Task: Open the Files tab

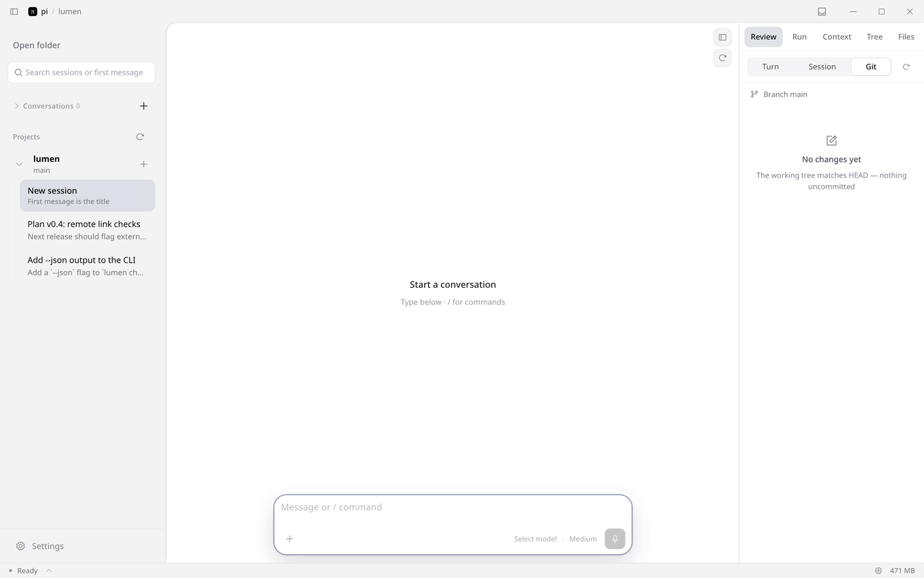Action: 906,37
